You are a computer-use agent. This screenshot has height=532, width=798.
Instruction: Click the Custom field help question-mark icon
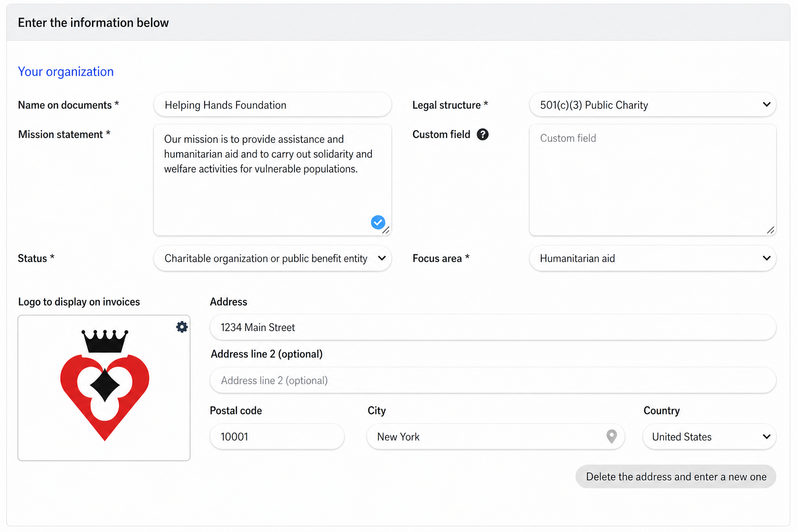pos(483,135)
